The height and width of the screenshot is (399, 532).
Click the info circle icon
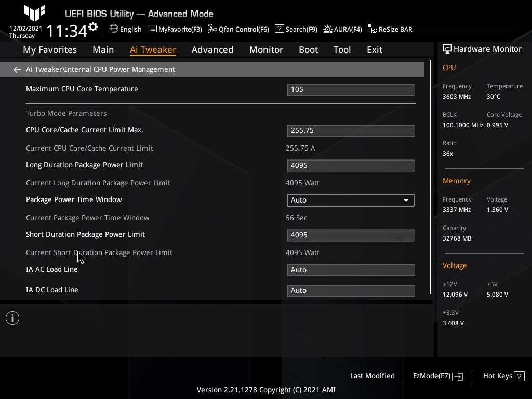pyautogui.click(x=12, y=318)
